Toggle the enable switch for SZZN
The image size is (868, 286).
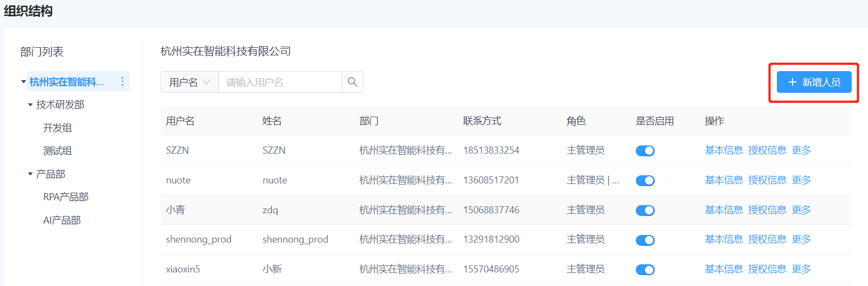(645, 151)
